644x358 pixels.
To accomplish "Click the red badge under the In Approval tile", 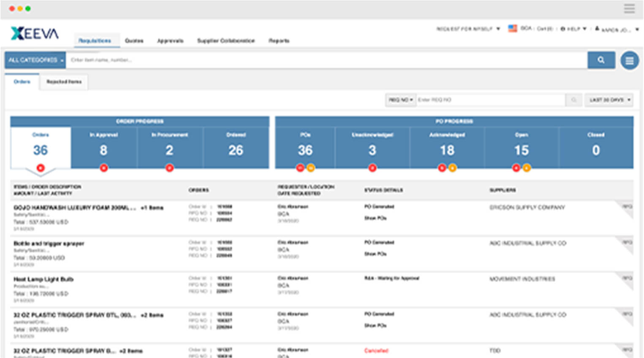I will tap(103, 168).
